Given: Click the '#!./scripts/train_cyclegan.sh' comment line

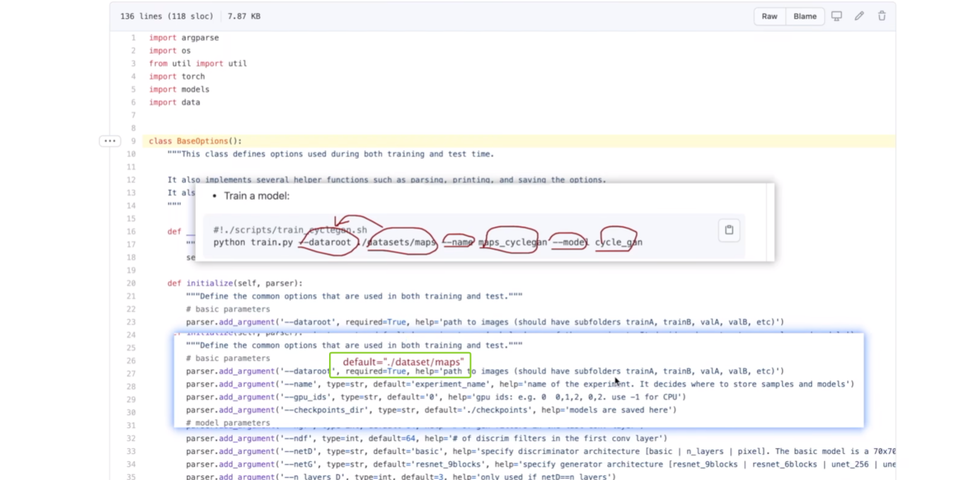Looking at the screenshot, I should pos(290,230).
